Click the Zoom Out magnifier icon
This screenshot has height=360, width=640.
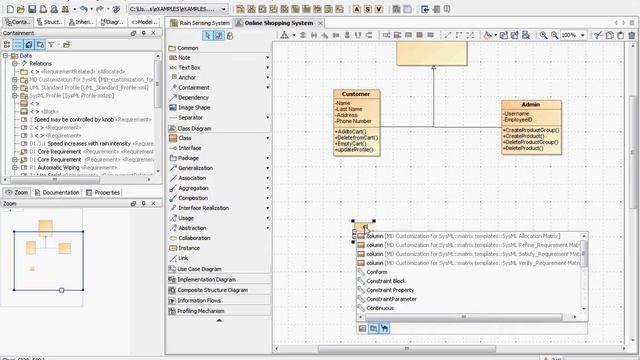554,35
